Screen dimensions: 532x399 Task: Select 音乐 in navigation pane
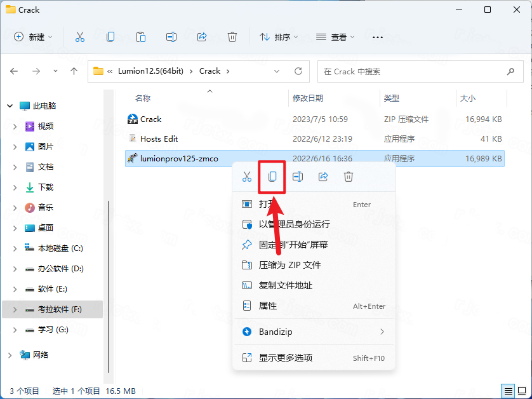pos(46,208)
